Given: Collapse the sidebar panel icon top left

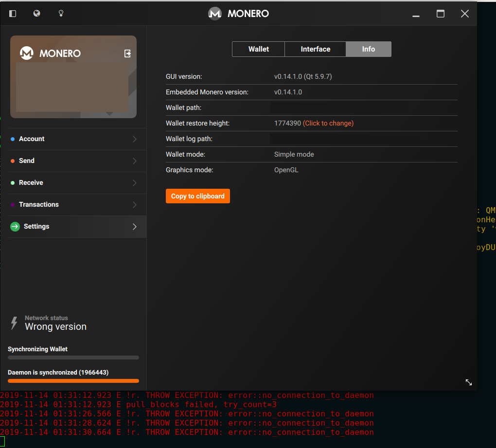Looking at the screenshot, I should coord(12,14).
